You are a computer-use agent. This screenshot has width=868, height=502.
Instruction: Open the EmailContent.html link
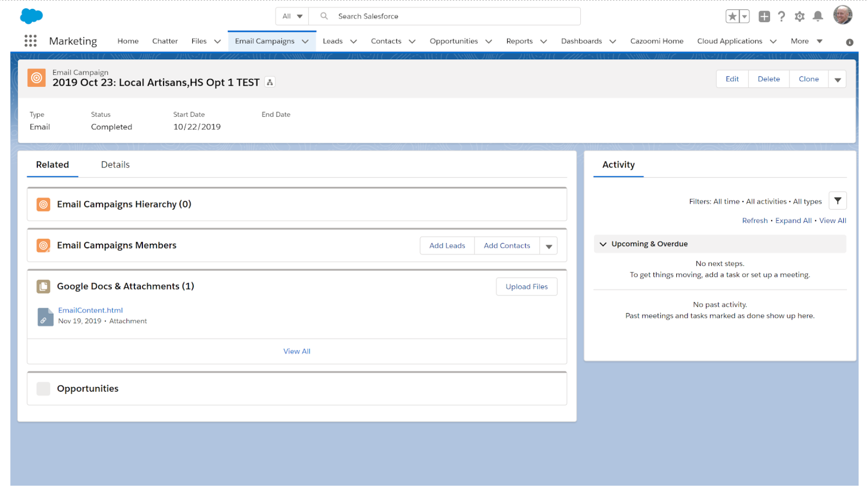point(90,310)
